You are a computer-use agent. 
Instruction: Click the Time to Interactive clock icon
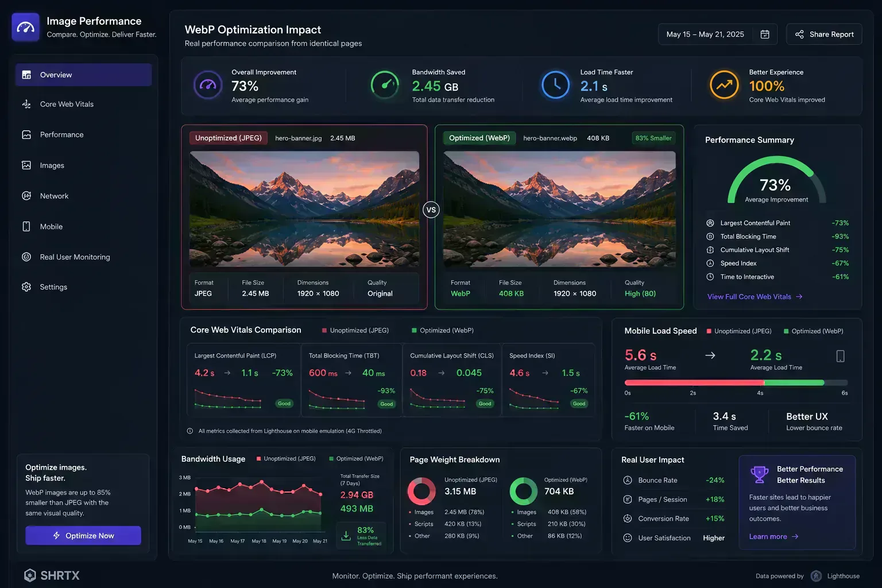pos(710,277)
